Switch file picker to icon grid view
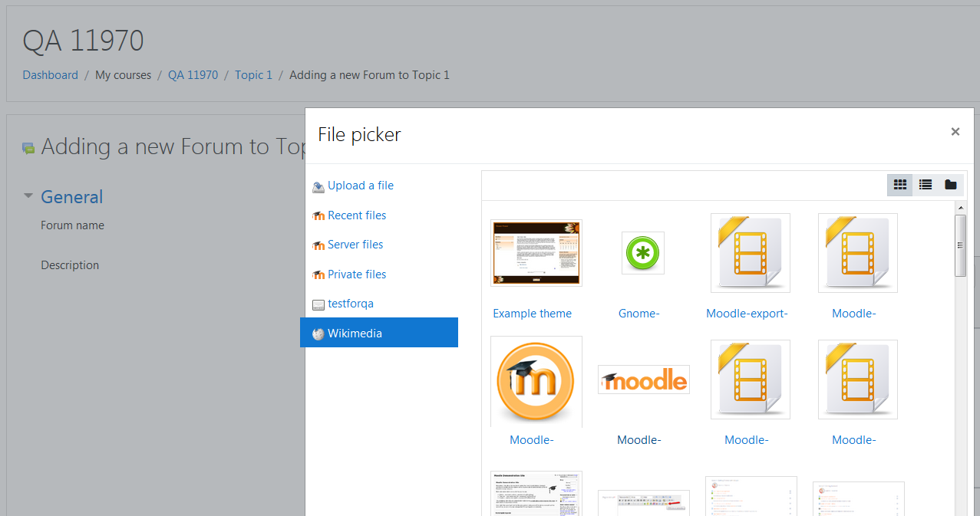The image size is (980, 516). click(x=900, y=185)
